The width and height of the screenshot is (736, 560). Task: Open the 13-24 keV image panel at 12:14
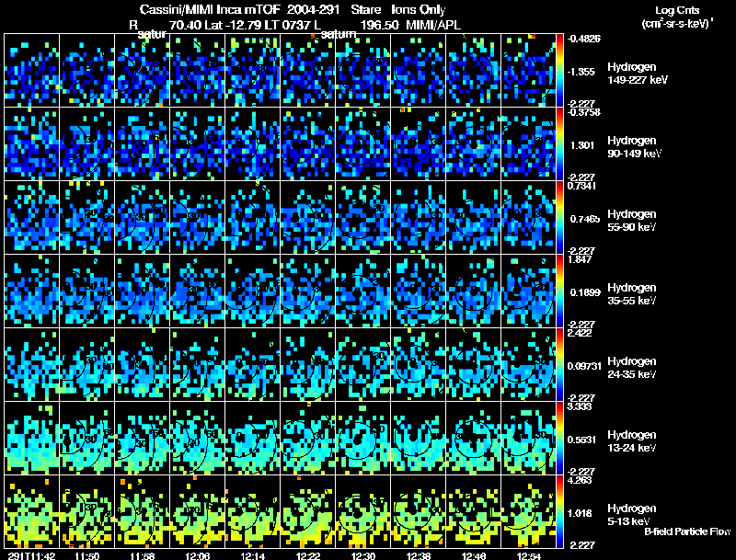252,439
